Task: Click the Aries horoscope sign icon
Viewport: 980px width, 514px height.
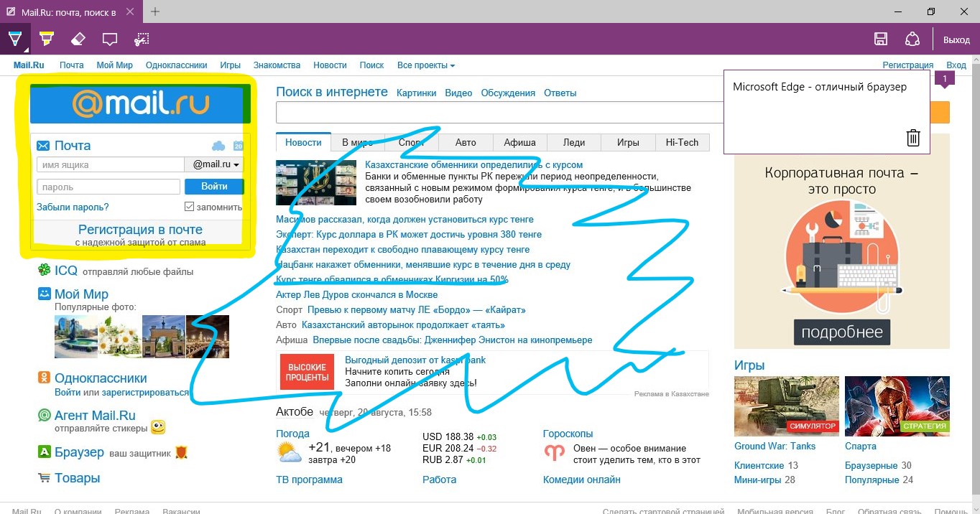Action: 554,454
